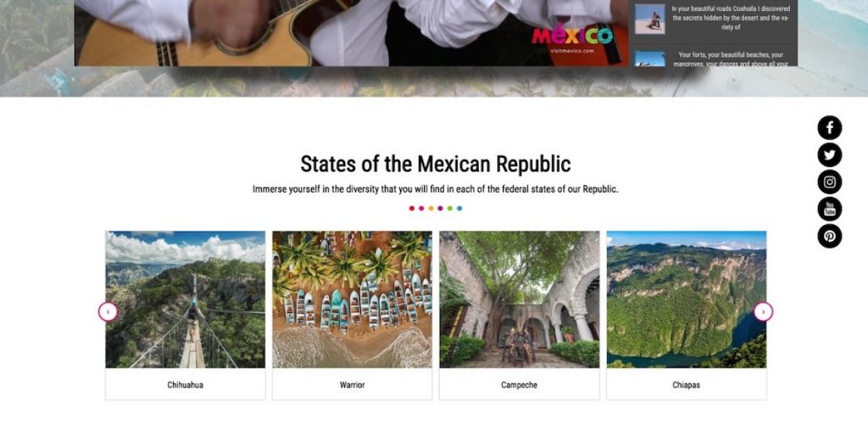This screenshot has width=868, height=442.
Task: Go to previous states with left arrow
Action: tap(108, 312)
